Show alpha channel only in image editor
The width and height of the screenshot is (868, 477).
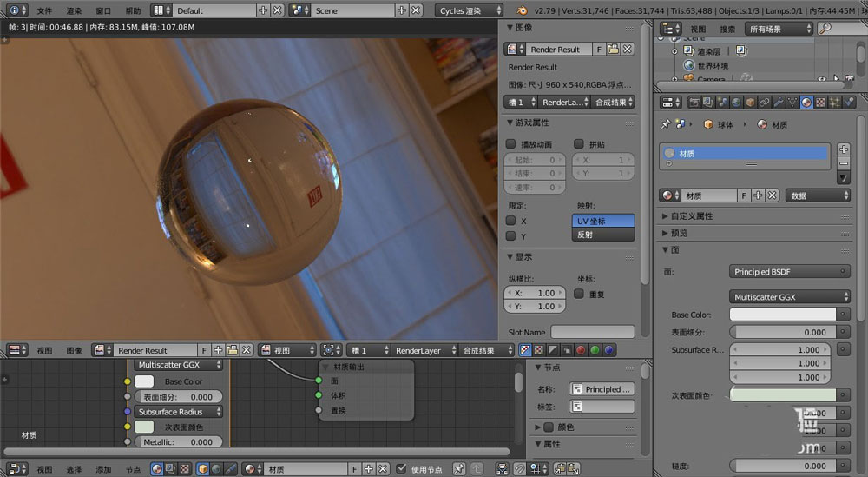pos(552,350)
